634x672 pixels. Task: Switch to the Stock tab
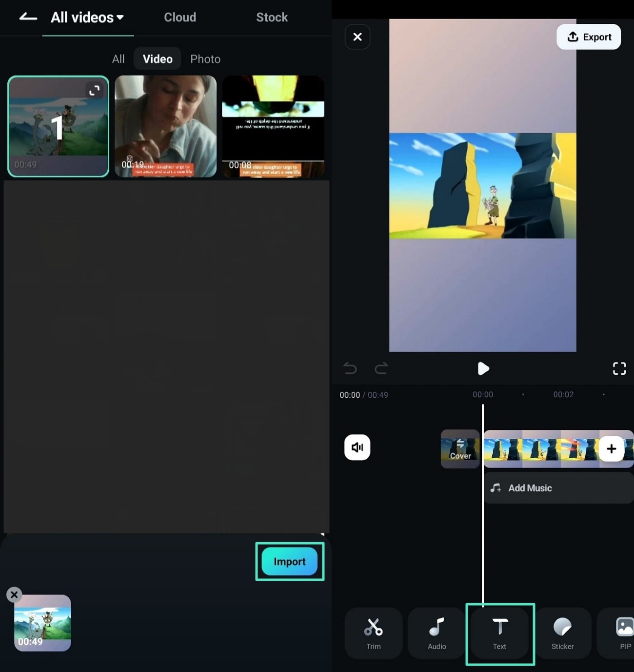[272, 18]
